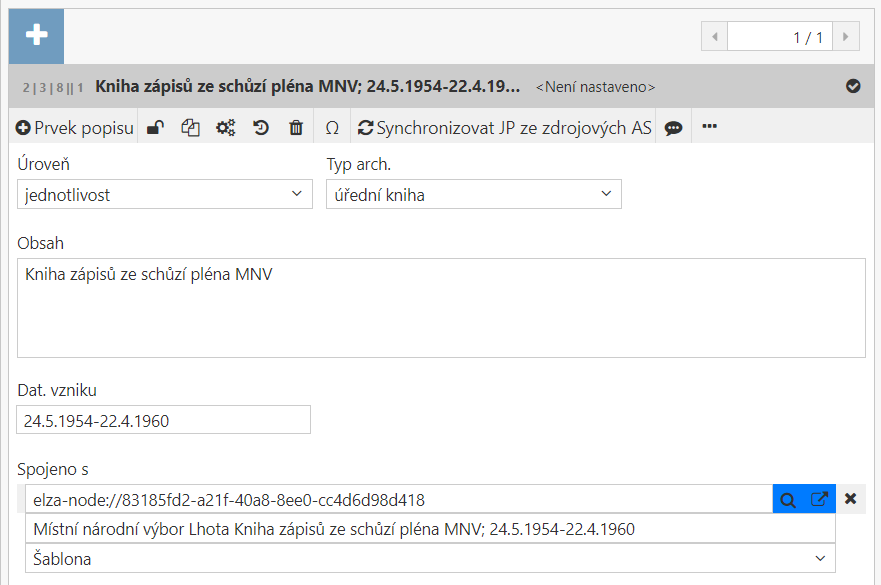Click the Dat. vzniku date input field
This screenshot has width=881, height=585.
tap(163, 419)
